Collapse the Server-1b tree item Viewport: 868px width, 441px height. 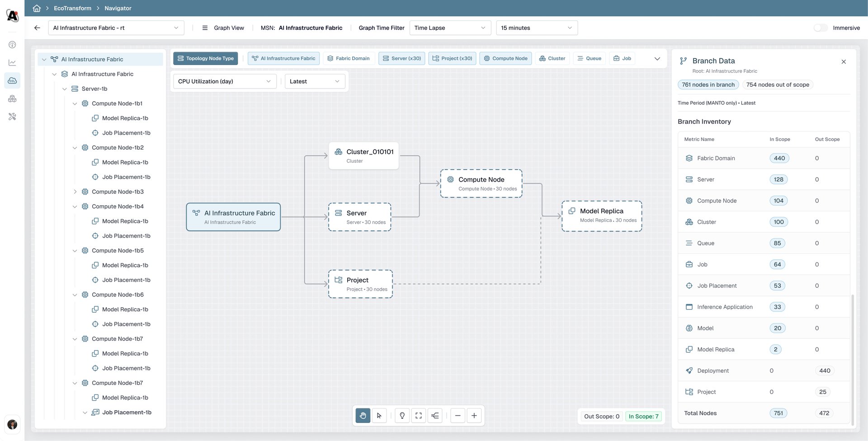tap(64, 89)
